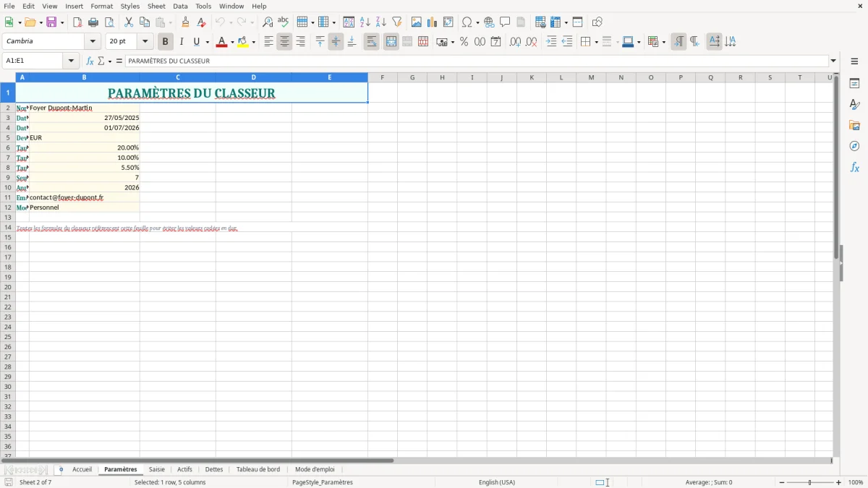The height and width of the screenshot is (488, 868).
Task: Toggle Center Vertically alignment
Action: click(336, 42)
